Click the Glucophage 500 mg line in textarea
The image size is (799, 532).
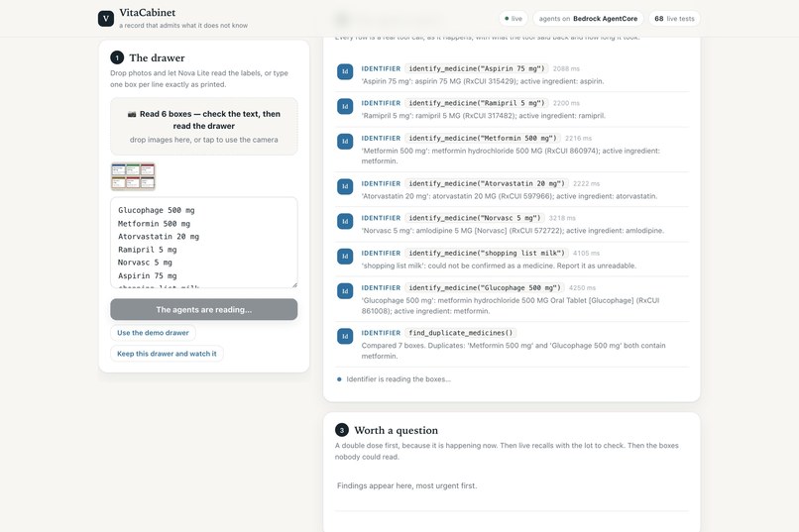click(x=156, y=210)
